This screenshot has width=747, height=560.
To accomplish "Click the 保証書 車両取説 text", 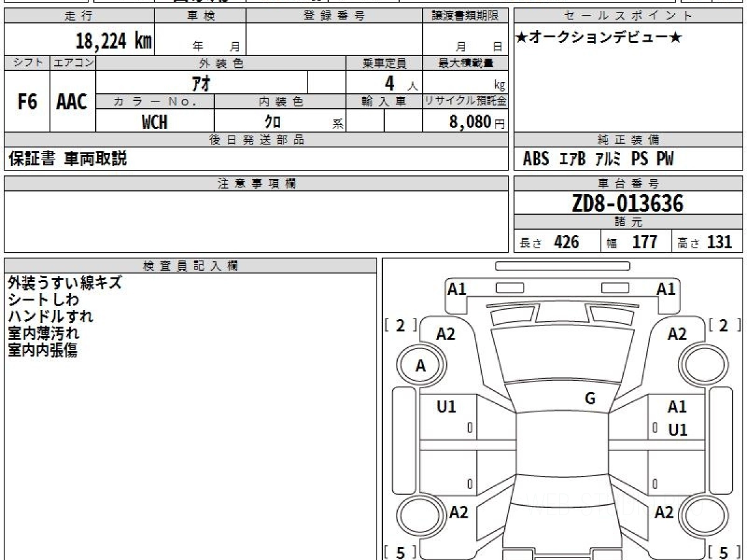I will pos(67,159).
